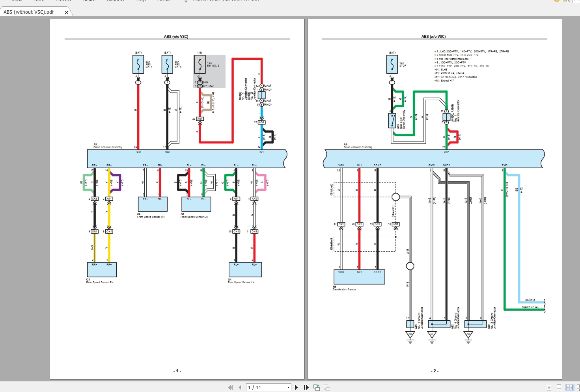Image resolution: width=580 pixels, height=392 pixels.
Task: Click the Rear Speed Sensor LH label
Action: coord(241,282)
